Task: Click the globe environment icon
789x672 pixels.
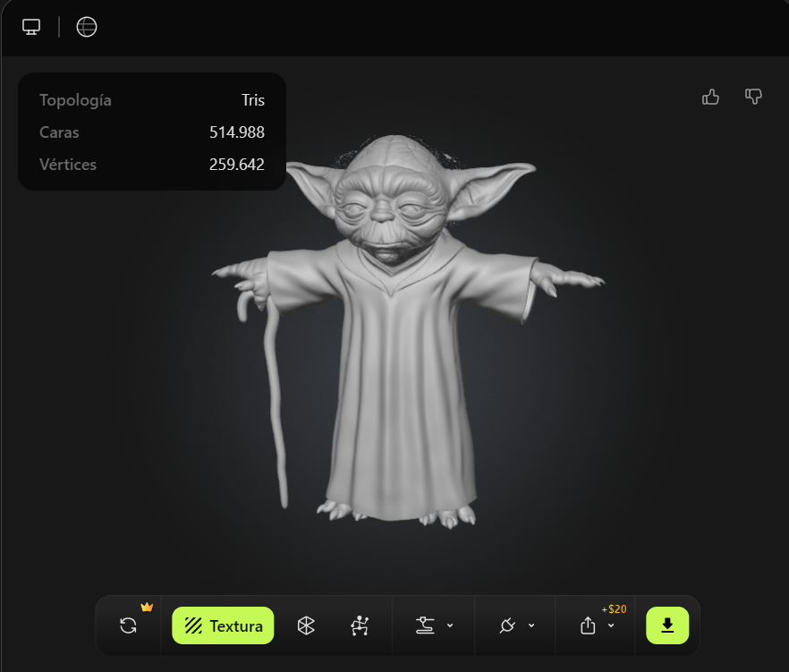Action: point(87,27)
